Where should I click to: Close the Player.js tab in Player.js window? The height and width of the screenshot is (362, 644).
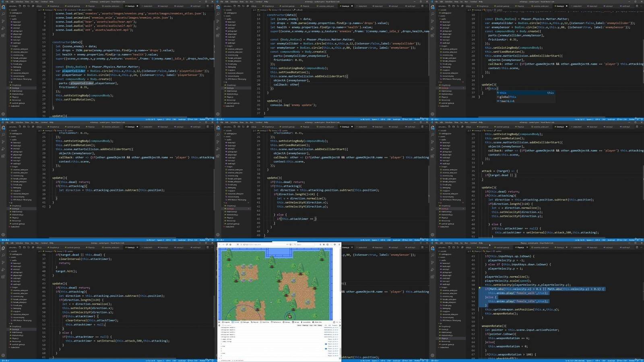[527, 247]
